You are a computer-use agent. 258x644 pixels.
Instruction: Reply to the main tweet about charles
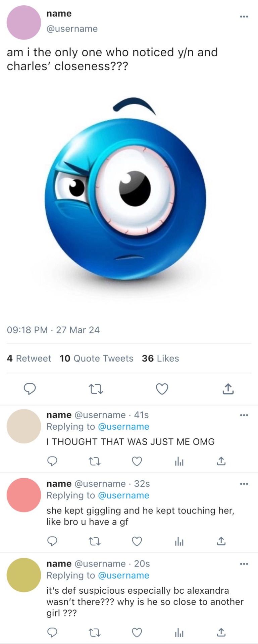click(30, 389)
